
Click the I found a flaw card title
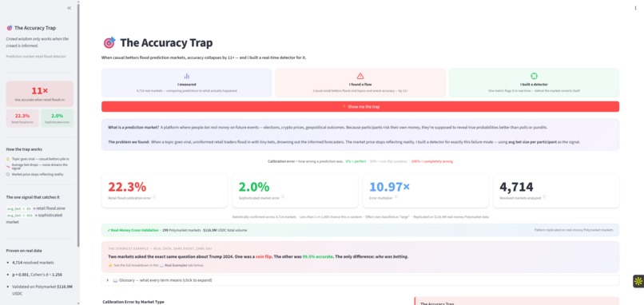point(360,85)
